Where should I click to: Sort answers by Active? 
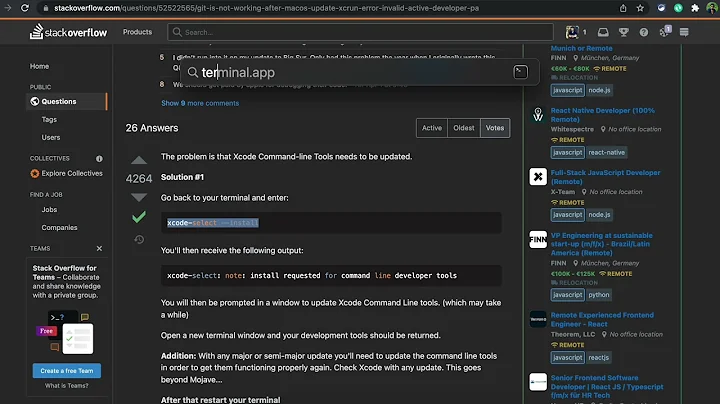click(x=432, y=128)
